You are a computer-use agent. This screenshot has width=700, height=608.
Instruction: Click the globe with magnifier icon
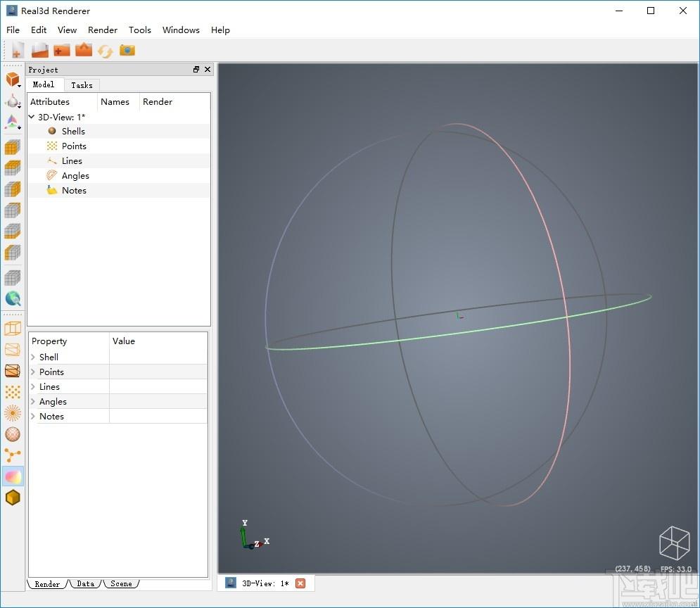13,298
